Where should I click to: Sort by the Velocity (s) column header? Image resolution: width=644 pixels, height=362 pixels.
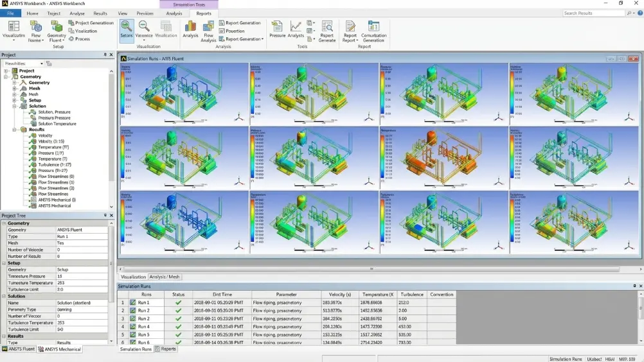(340, 295)
